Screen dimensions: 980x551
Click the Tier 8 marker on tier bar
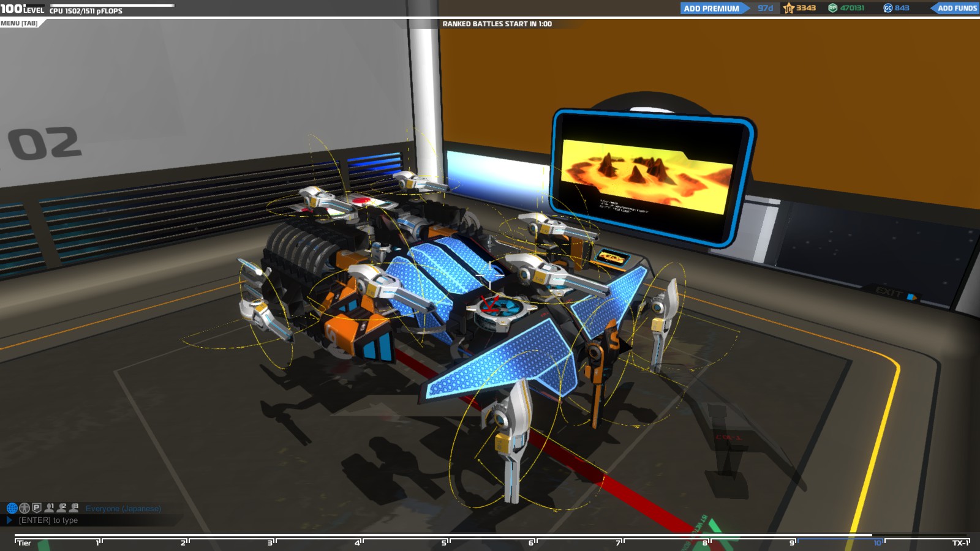pos(706,542)
